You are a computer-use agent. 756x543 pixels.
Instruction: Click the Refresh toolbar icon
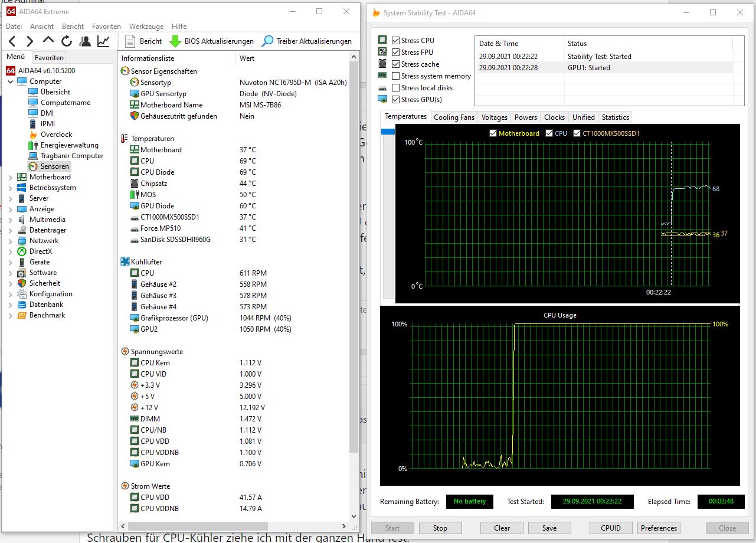tap(67, 41)
